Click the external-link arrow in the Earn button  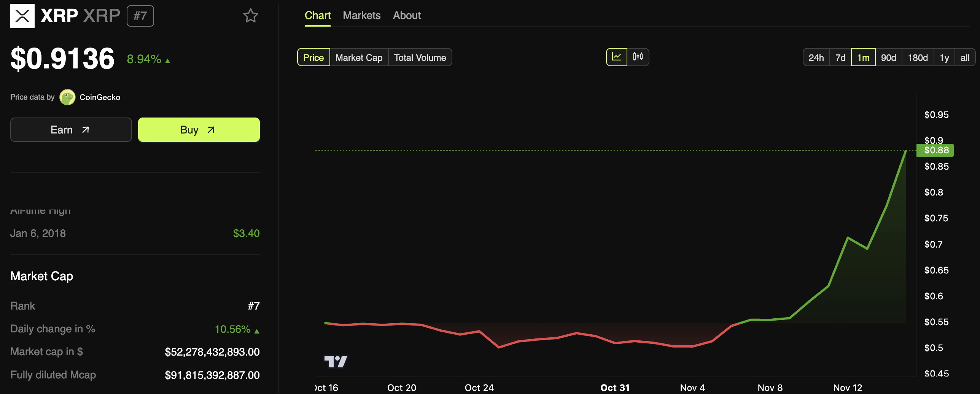pyautogui.click(x=85, y=129)
